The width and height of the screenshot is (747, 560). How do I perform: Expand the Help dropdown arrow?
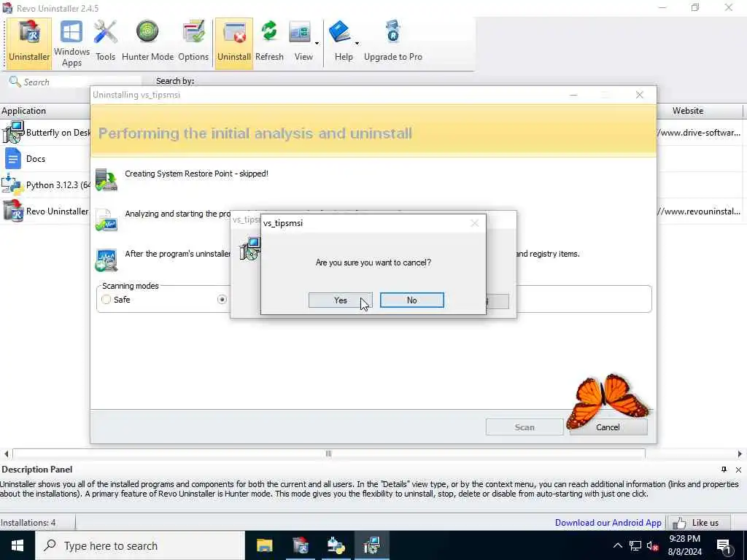(x=357, y=44)
